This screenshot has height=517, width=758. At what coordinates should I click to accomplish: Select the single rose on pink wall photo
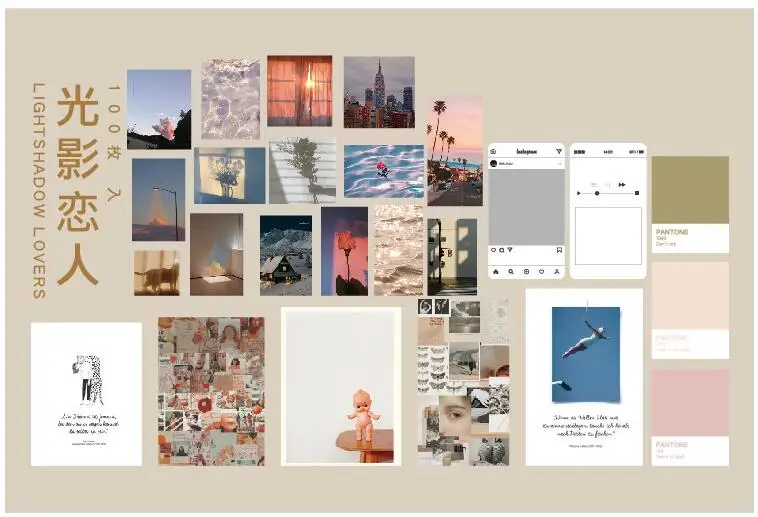click(x=345, y=251)
